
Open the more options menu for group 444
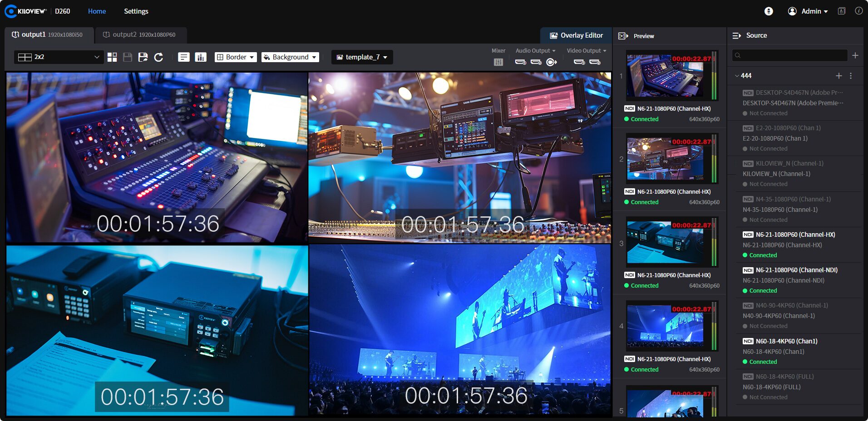coord(851,76)
